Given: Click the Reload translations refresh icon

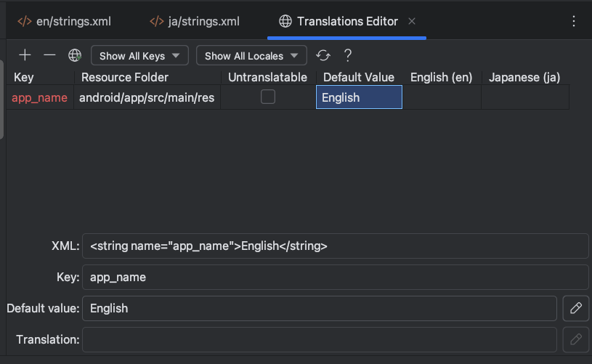Looking at the screenshot, I should click(323, 55).
